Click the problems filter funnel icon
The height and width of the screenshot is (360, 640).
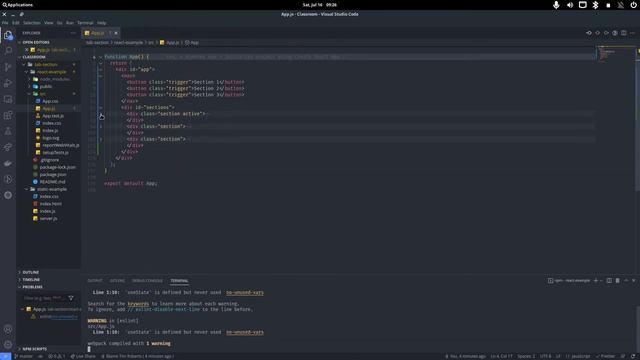tap(71, 298)
